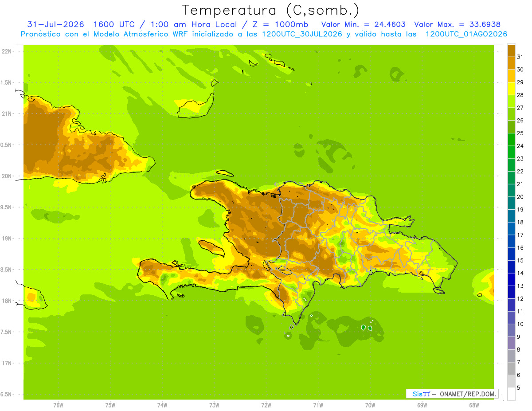Click the "18N" latitude axis label

pos(6,301)
